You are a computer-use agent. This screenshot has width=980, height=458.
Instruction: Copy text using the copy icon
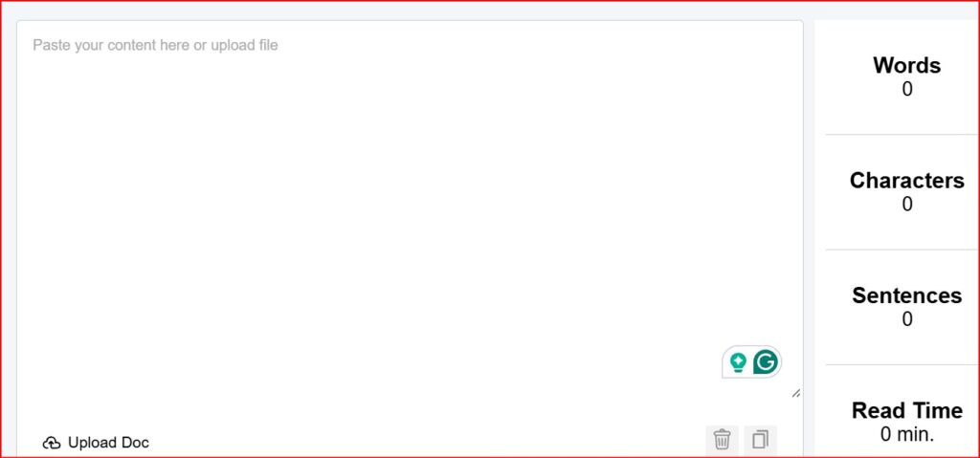760,439
